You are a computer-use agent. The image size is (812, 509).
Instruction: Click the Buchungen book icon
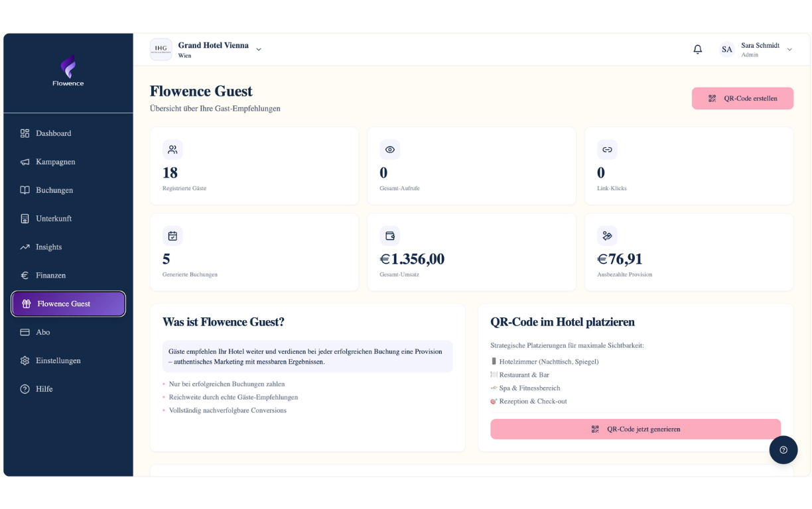click(25, 190)
